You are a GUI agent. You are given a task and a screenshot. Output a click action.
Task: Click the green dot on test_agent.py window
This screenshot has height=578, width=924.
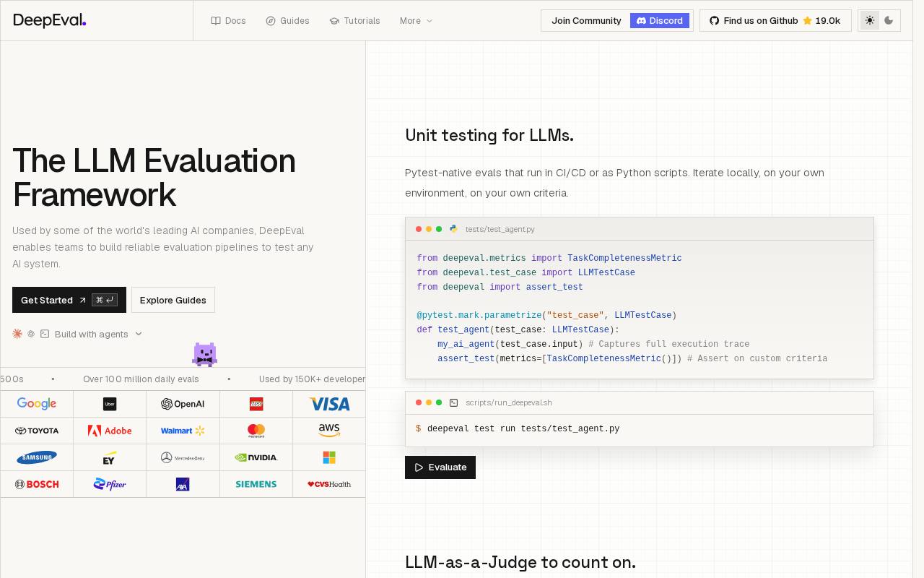[439, 229]
